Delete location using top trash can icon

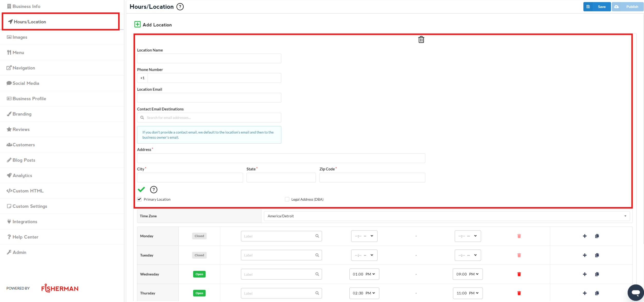coord(421,40)
